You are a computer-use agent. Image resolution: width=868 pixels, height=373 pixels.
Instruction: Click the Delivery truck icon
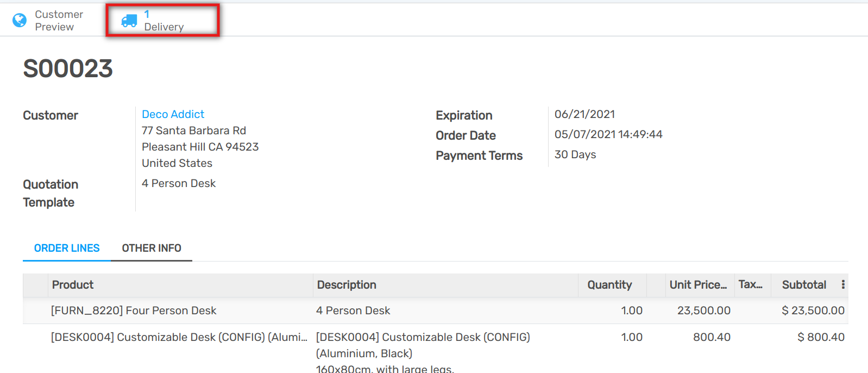[x=129, y=21]
